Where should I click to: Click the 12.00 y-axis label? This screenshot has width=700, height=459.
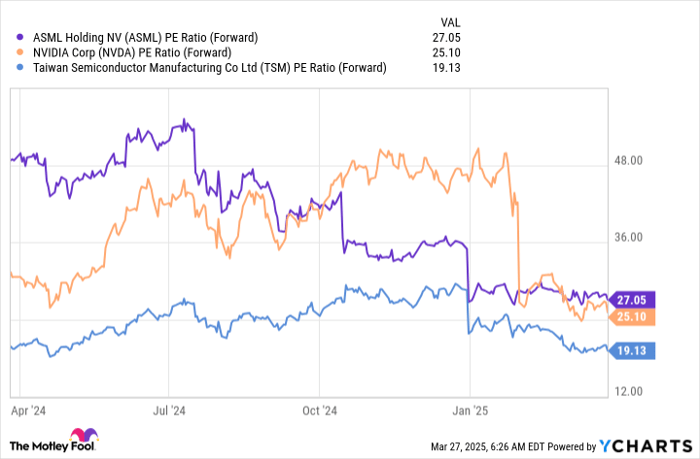point(633,391)
